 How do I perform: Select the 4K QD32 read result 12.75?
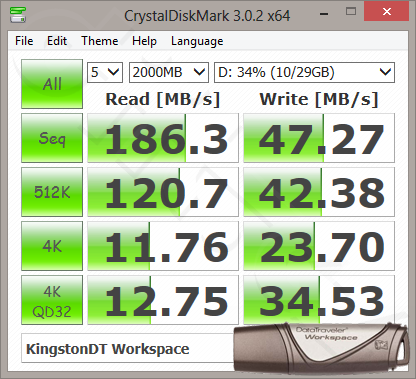(x=163, y=300)
